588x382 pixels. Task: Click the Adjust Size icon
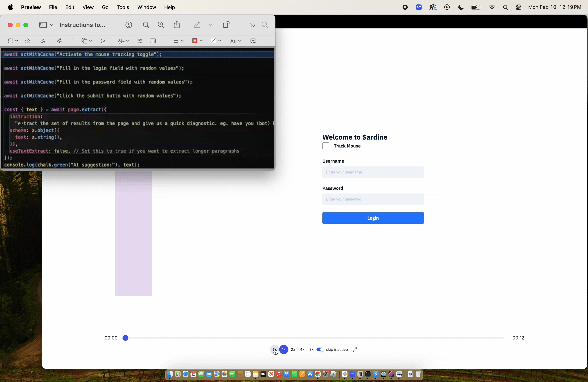pyautogui.click(x=153, y=41)
